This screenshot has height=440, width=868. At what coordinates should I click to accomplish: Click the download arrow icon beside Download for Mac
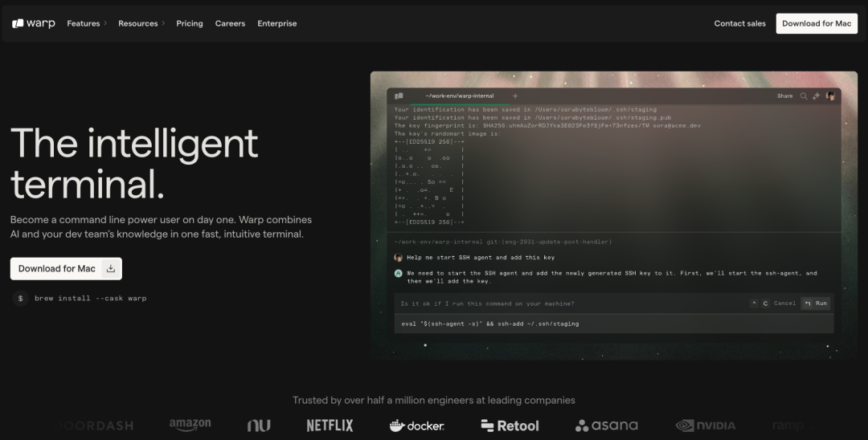(111, 269)
